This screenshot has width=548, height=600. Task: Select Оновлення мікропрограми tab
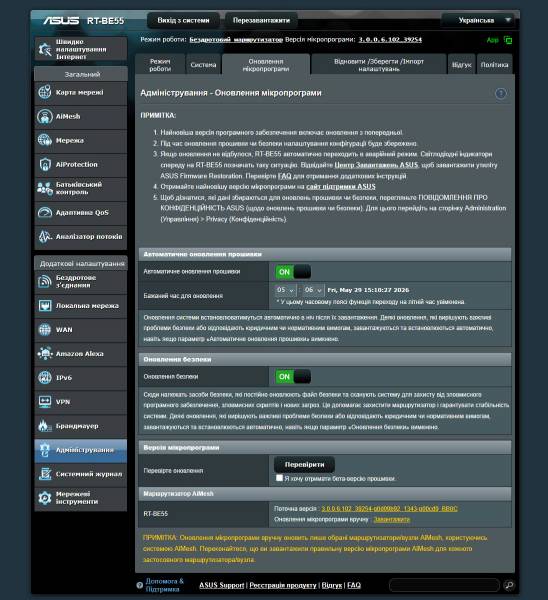pos(266,65)
